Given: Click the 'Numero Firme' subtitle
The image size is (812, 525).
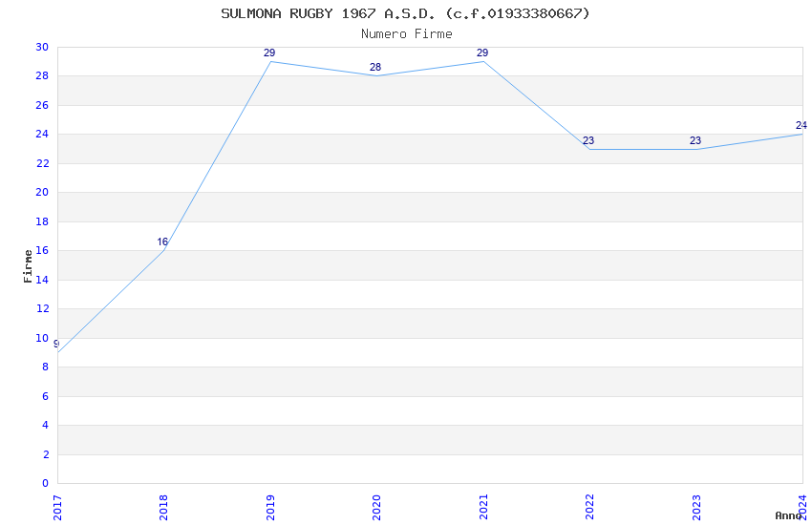Looking at the screenshot, I should pyautogui.click(x=407, y=34).
